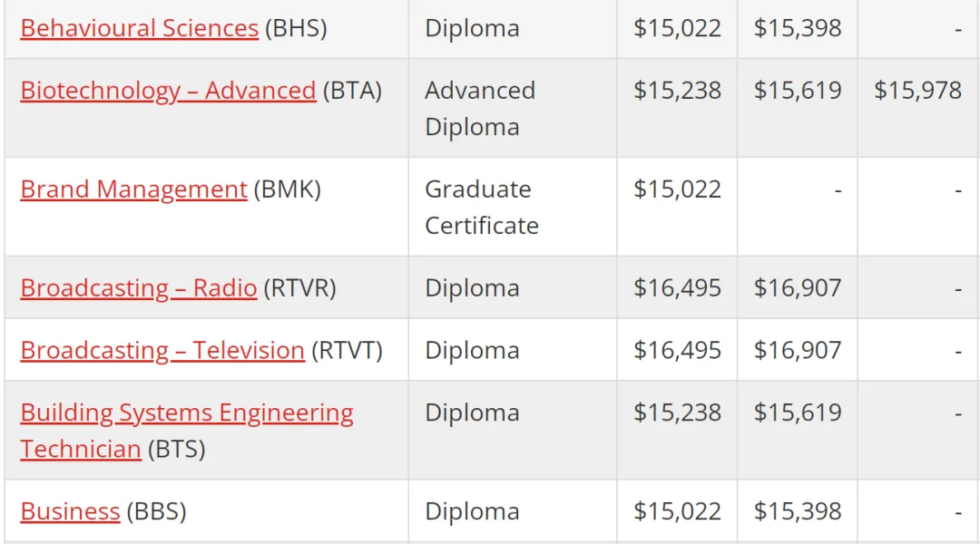
Task: Open Building Systems Engineering Technician link
Action: tap(186, 431)
